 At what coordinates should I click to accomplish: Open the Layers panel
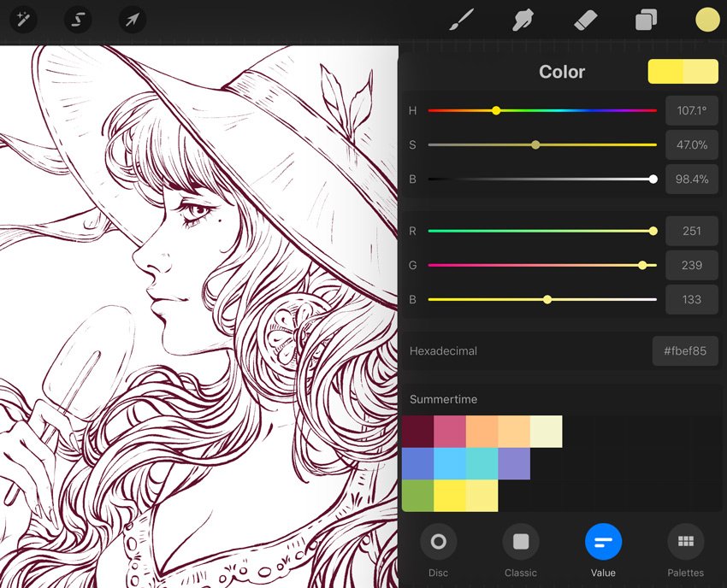tap(646, 20)
